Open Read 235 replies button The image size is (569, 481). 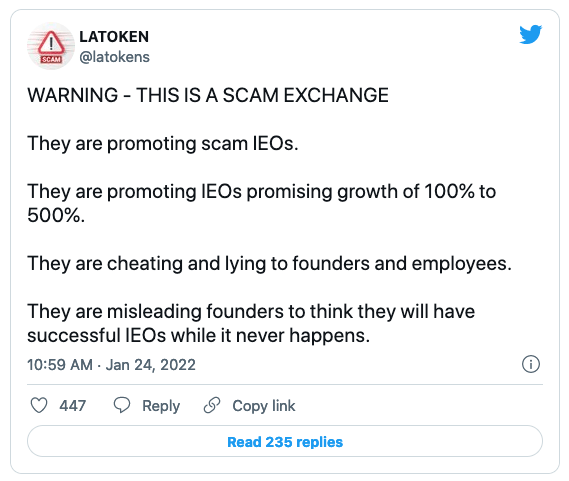click(x=285, y=441)
